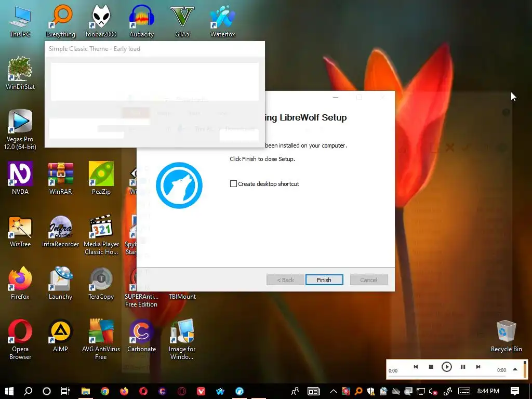
Task: Open the Action Center notifications
Action: (x=515, y=391)
